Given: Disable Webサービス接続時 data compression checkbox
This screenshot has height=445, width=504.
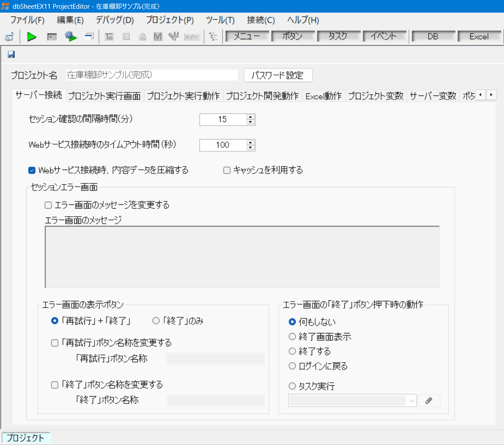Looking at the screenshot, I should coord(32,170).
